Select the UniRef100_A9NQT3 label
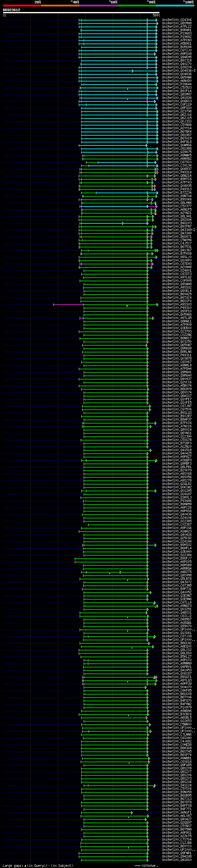Viewport: 197px width, 868px height. point(177,606)
